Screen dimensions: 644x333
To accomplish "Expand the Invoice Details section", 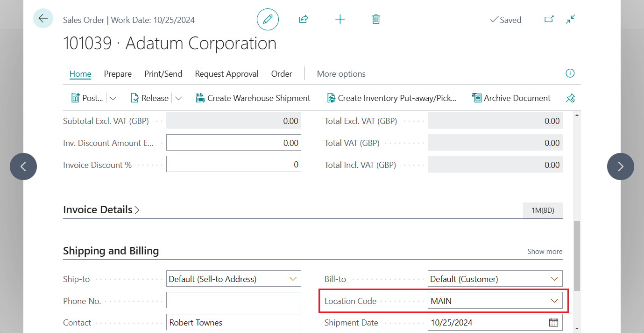I will tap(137, 210).
